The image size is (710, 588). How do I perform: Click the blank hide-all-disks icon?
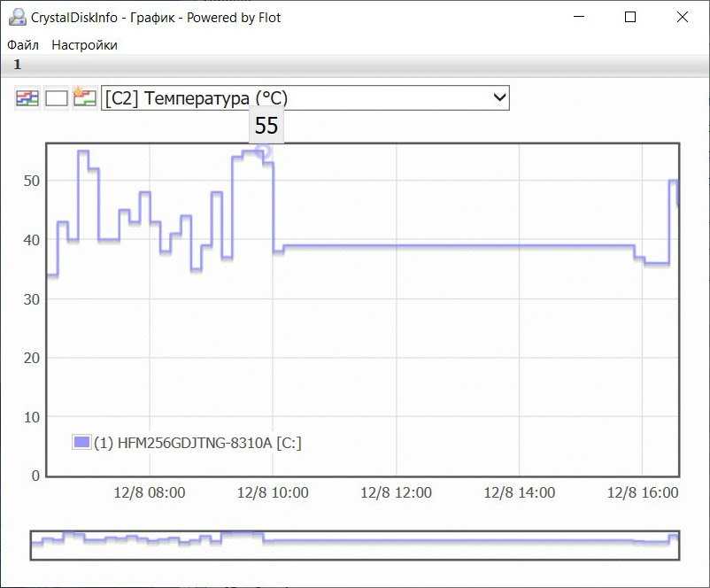pos(57,98)
